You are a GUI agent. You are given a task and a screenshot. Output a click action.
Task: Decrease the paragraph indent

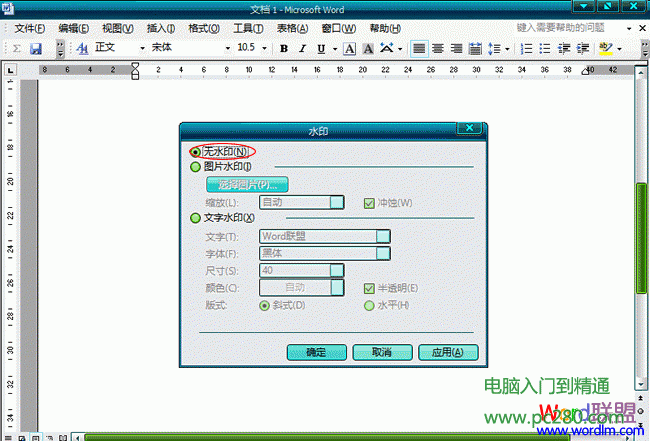click(564, 48)
